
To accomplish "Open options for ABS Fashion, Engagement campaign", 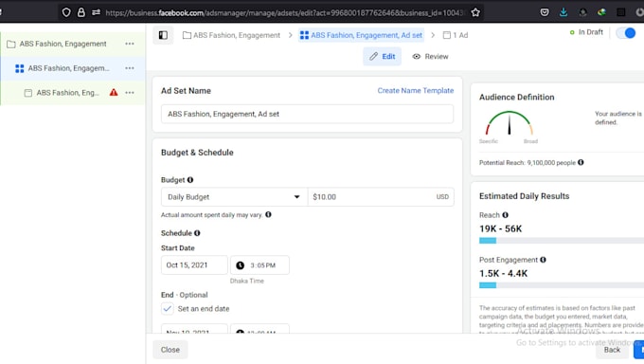I will point(130,44).
